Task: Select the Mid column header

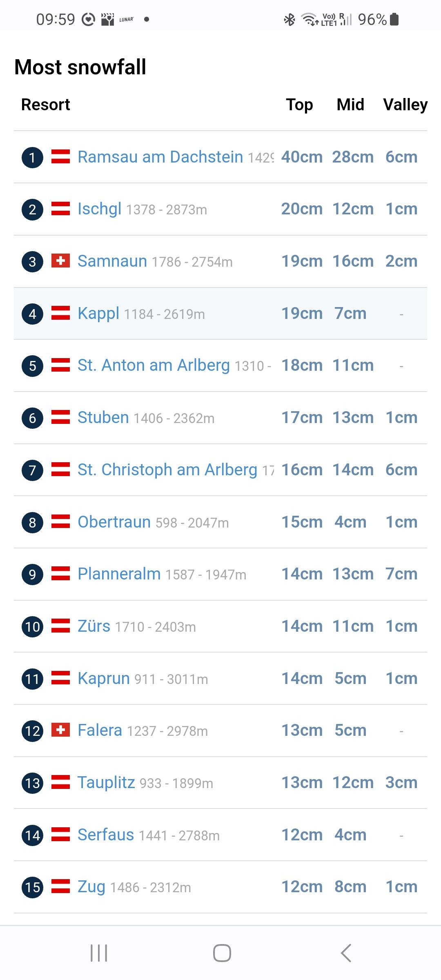Action: click(x=350, y=105)
